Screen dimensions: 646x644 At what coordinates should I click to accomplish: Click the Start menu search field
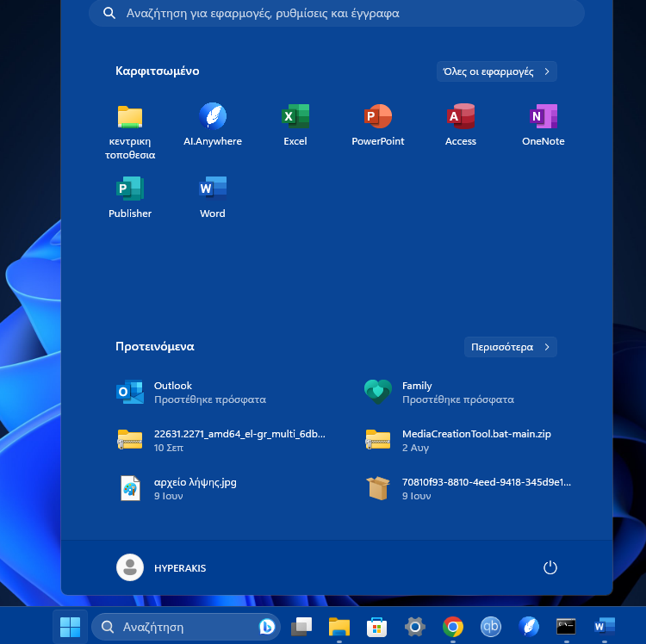337,13
